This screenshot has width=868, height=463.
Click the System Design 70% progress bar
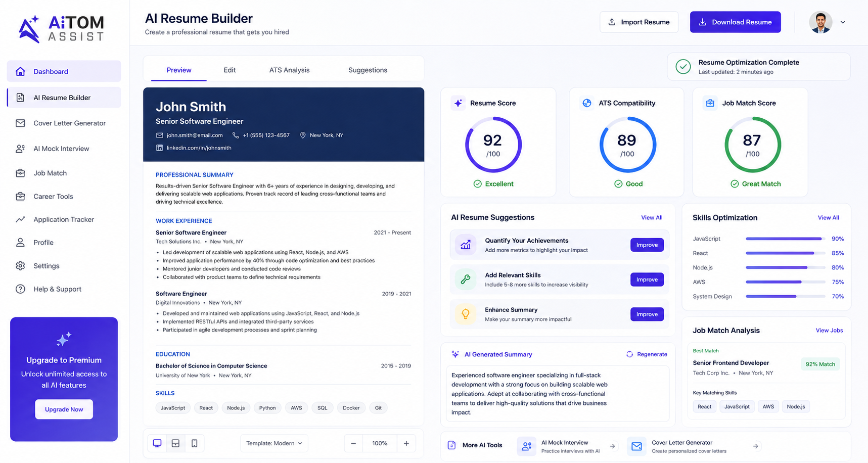click(x=785, y=296)
